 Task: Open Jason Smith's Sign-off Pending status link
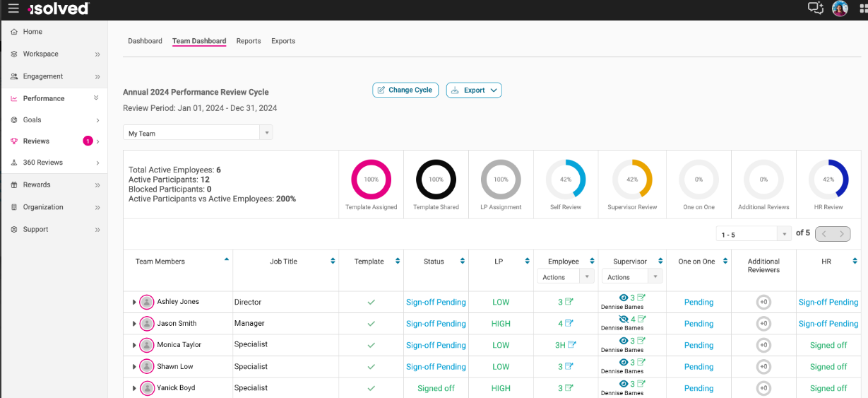coord(436,324)
